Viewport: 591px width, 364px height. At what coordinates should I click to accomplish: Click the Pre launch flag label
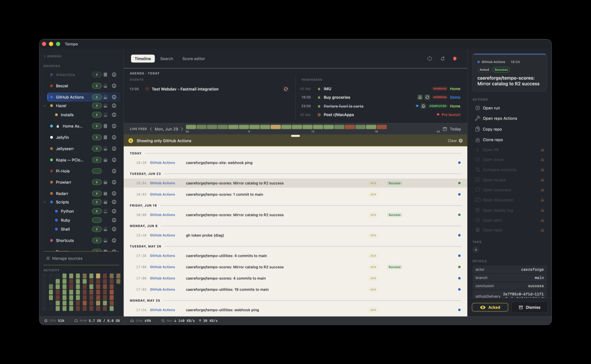coord(451,115)
